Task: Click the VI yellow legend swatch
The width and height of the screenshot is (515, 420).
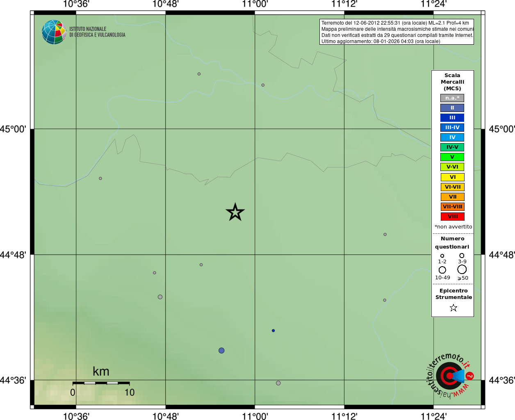Action: click(x=452, y=177)
